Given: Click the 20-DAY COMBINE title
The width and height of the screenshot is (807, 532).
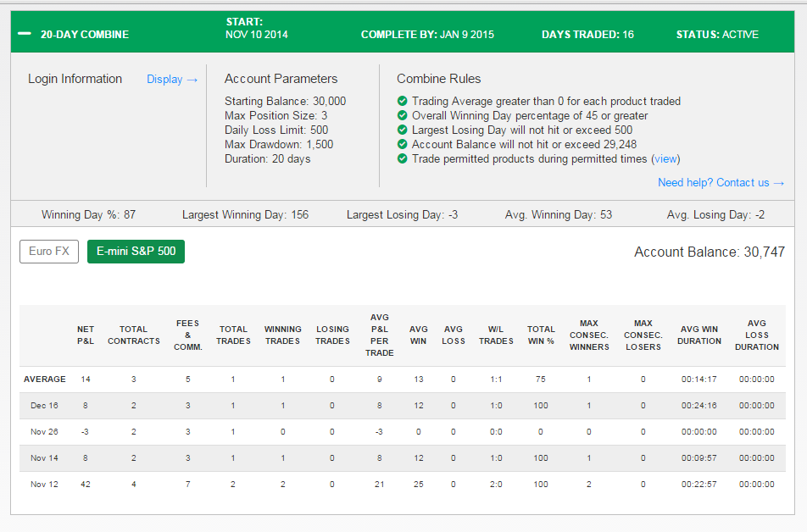Looking at the screenshot, I should (x=85, y=35).
